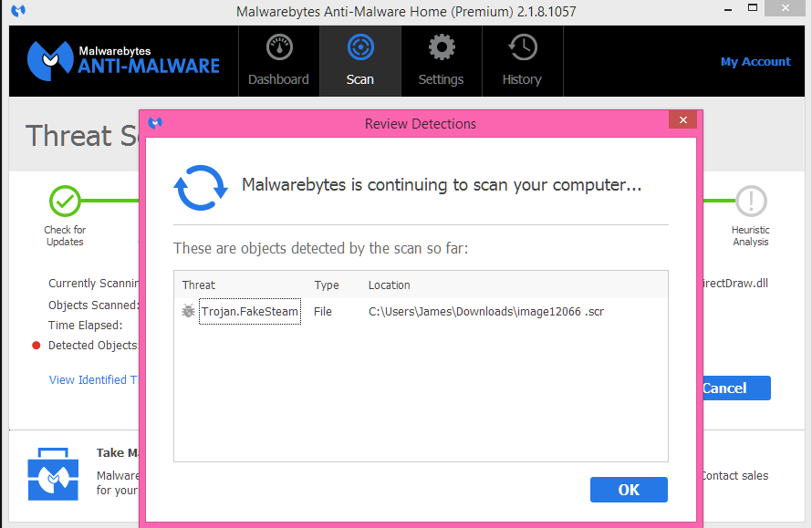Select the Trojan.FakeSteam threat entry
This screenshot has width=812, height=528.
(249, 312)
